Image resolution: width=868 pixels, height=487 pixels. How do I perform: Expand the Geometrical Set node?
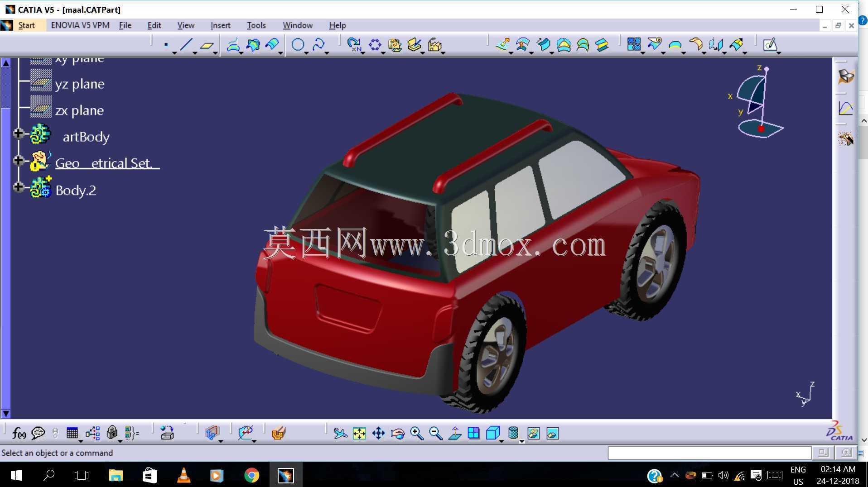coord(18,160)
